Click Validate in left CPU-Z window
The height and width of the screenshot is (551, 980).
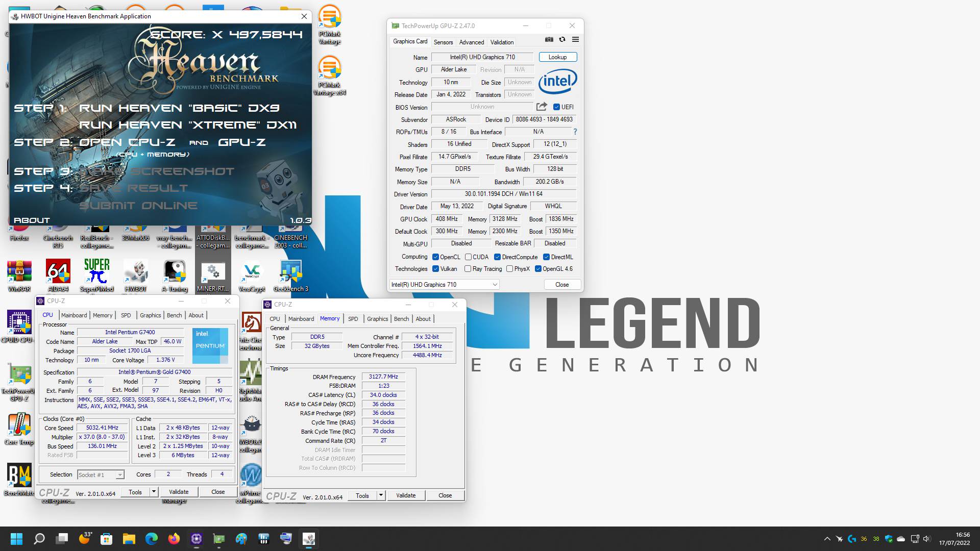click(179, 492)
